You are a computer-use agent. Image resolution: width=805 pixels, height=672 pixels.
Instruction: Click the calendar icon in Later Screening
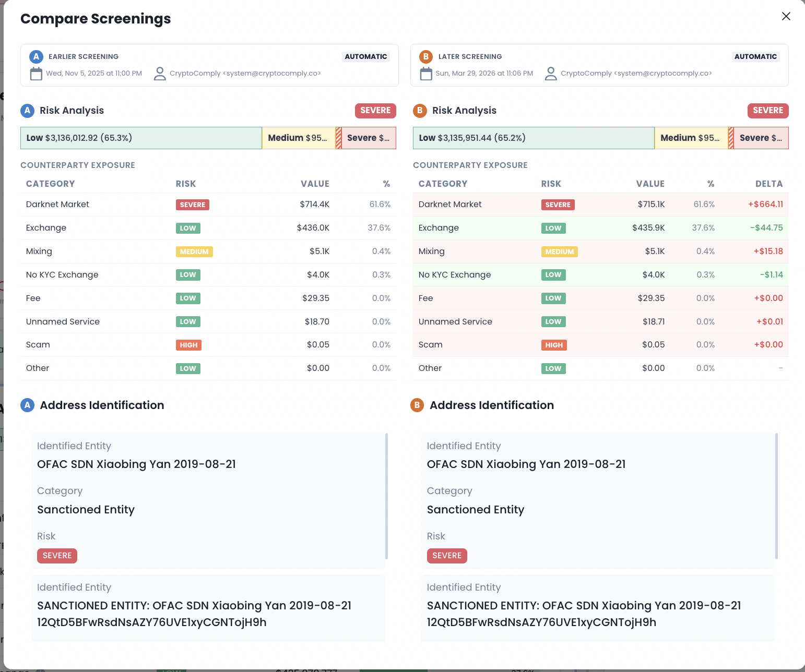coord(426,74)
